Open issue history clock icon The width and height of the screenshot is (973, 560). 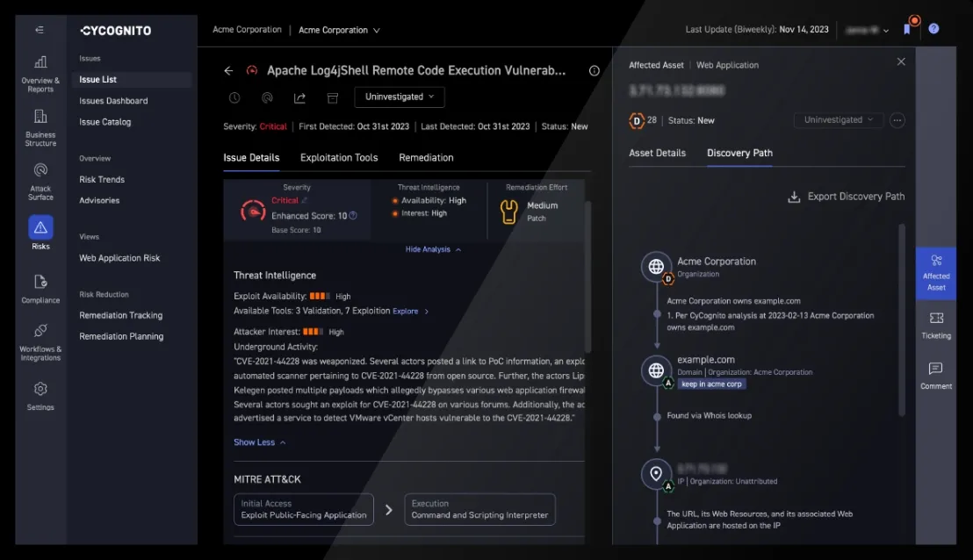pyautogui.click(x=234, y=97)
